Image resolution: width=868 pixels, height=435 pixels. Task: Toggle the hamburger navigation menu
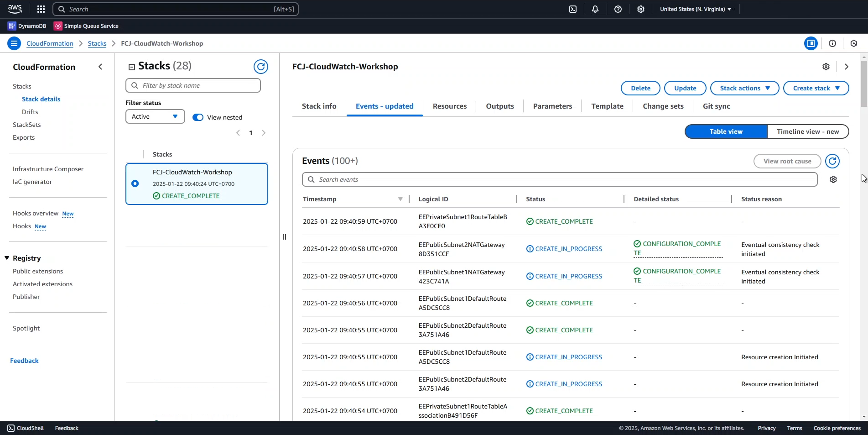click(x=14, y=43)
